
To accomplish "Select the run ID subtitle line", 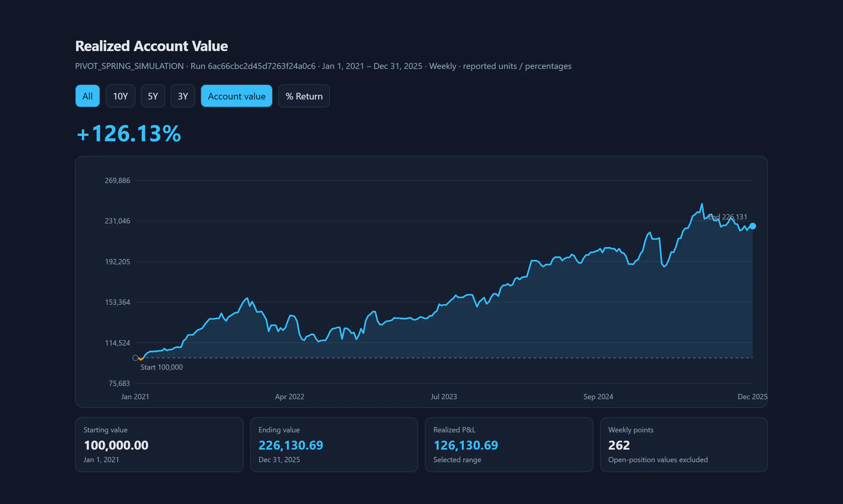I will [x=323, y=66].
